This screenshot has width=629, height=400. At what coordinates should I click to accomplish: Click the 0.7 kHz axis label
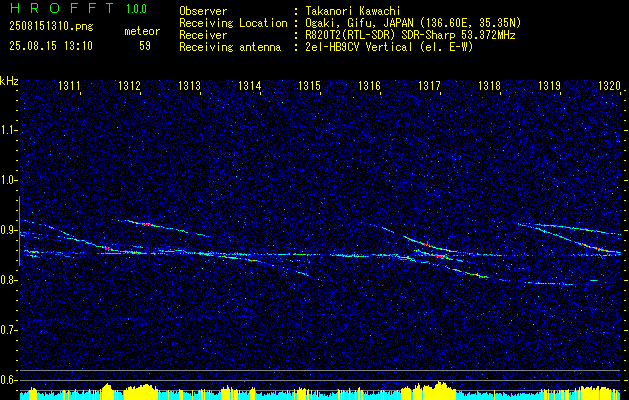click(x=8, y=330)
